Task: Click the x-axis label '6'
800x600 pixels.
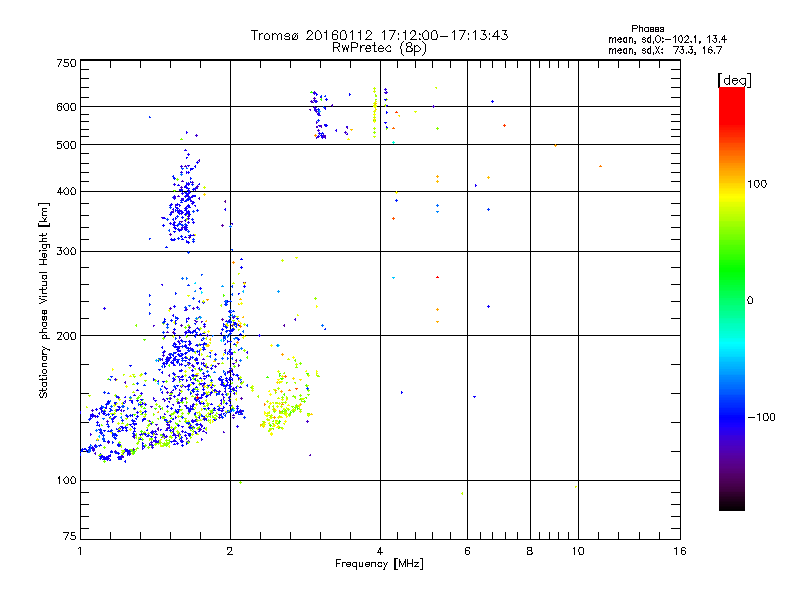Action: (x=467, y=551)
